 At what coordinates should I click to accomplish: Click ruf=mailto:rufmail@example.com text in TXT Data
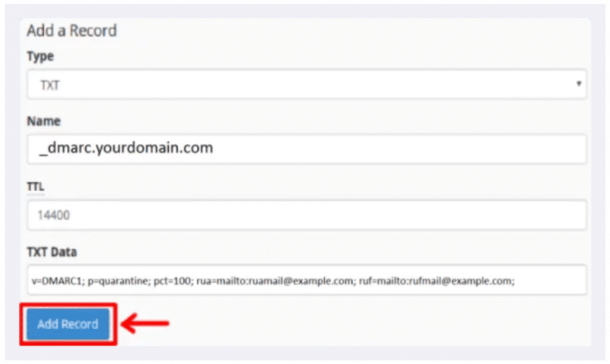click(436, 281)
